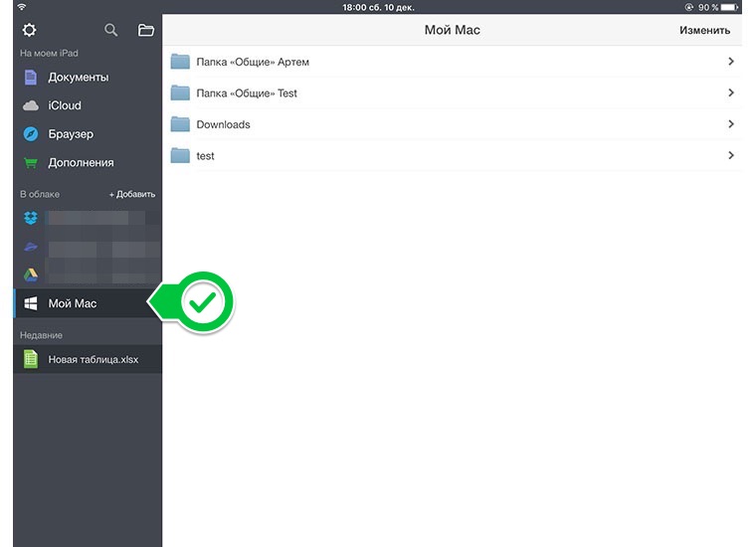Screen dimensions: 756x547
Task: Tap + Добавить cloud account
Action: click(132, 194)
